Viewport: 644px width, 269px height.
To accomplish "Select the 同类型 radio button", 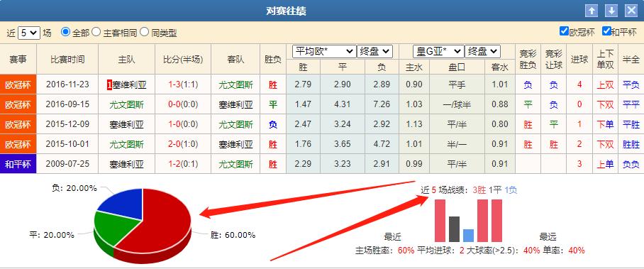I will click(144, 32).
